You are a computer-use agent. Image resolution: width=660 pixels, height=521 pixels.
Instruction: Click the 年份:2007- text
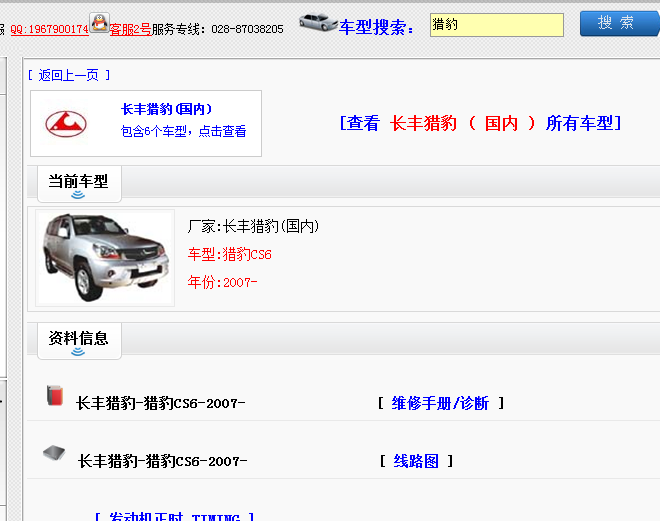pyautogui.click(x=222, y=282)
